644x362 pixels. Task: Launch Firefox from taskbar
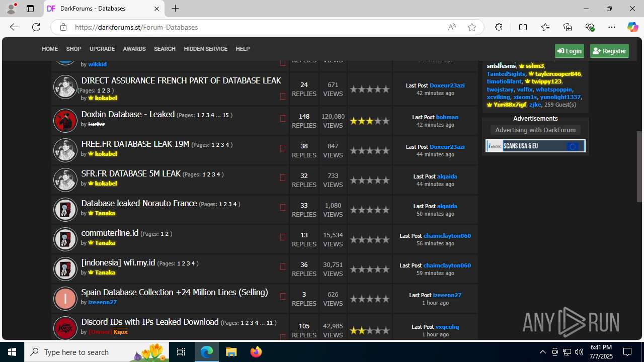point(256,352)
